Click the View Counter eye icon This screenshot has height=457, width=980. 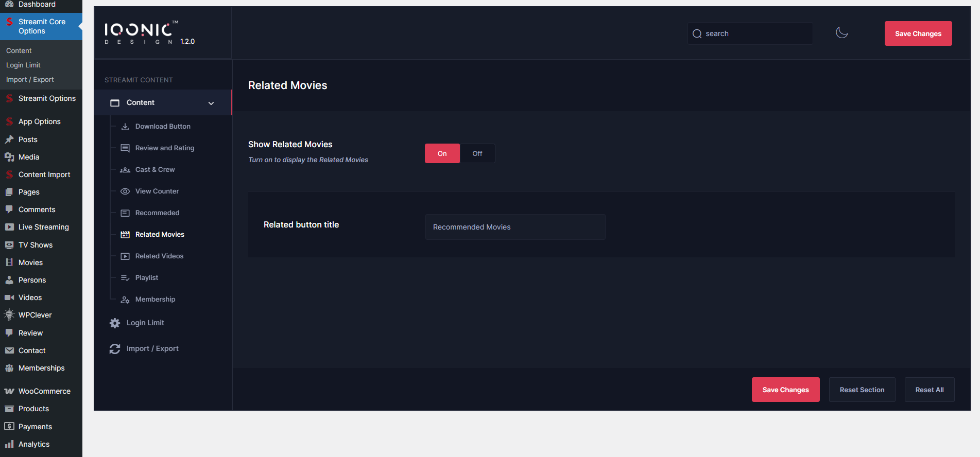(x=125, y=191)
